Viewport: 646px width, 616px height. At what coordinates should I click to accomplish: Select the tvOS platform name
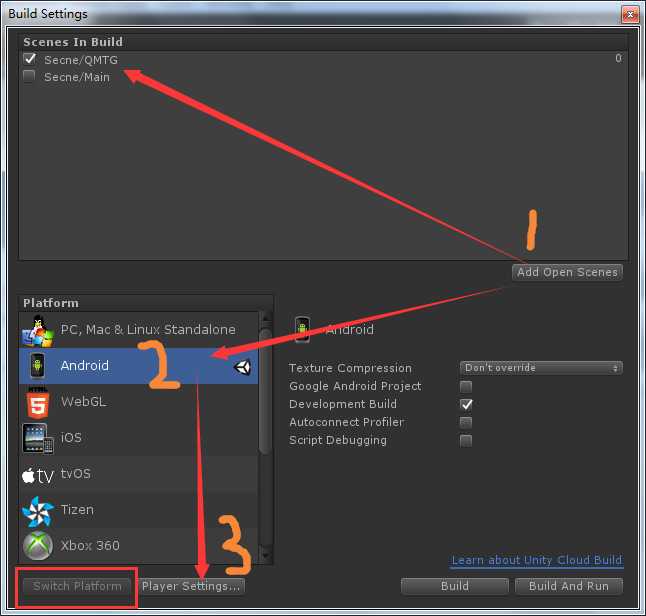tap(75, 473)
